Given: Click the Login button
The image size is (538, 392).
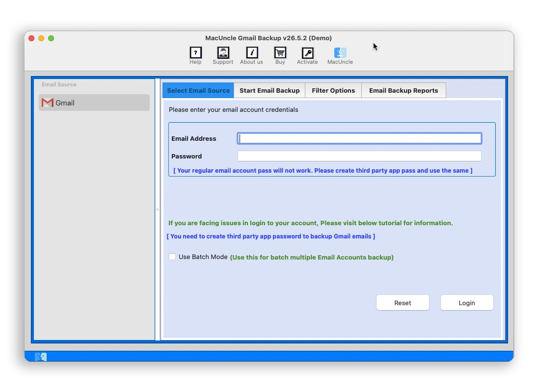Looking at the screenshot, I should coord(467,303).
